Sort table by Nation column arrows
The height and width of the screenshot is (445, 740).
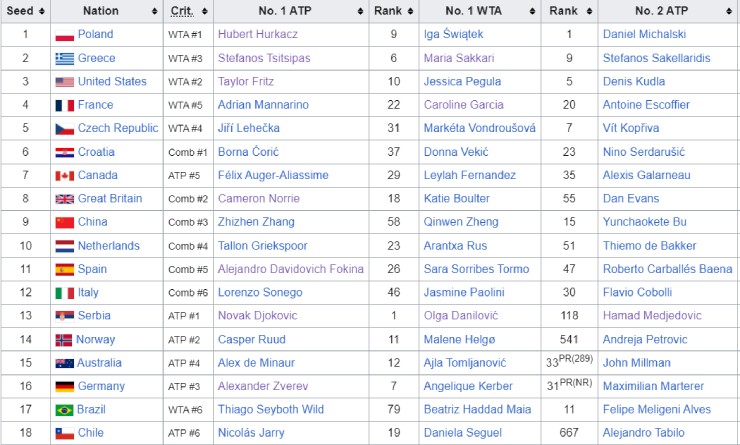tap(154, 11)
